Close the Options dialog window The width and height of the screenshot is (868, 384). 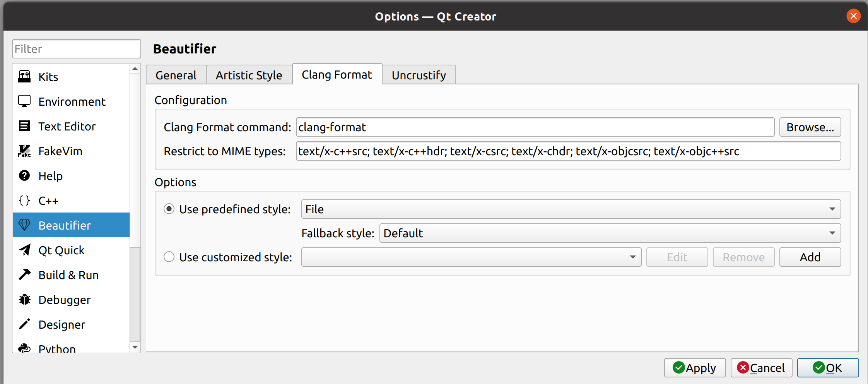pos(853,16)
